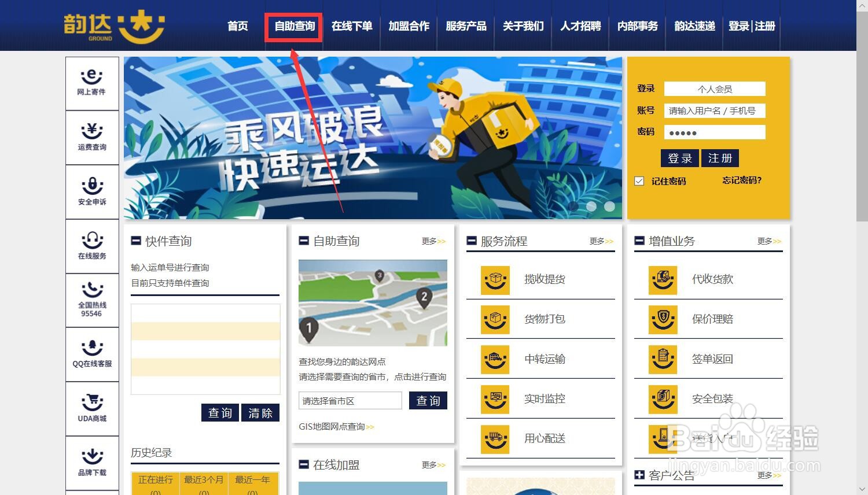Open the GIS地图网点查询 link
This screenshot has width=868, height=495.
click(x=336, y=427)
